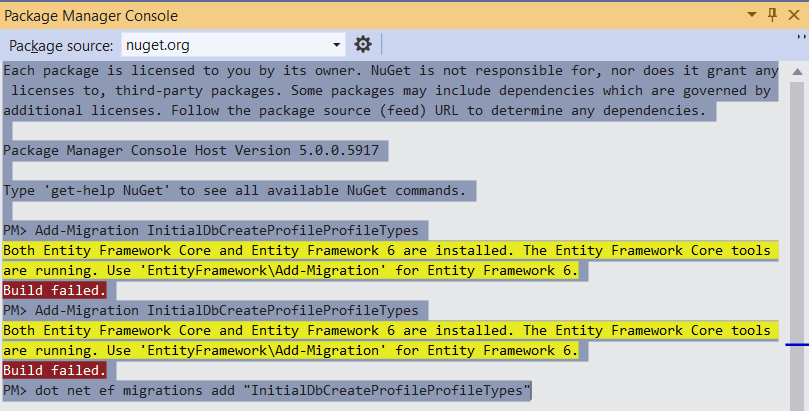The width and height of the screenshot is (809, 411).
Task: Select the nuget.org package source field
Action: point(225,45)
